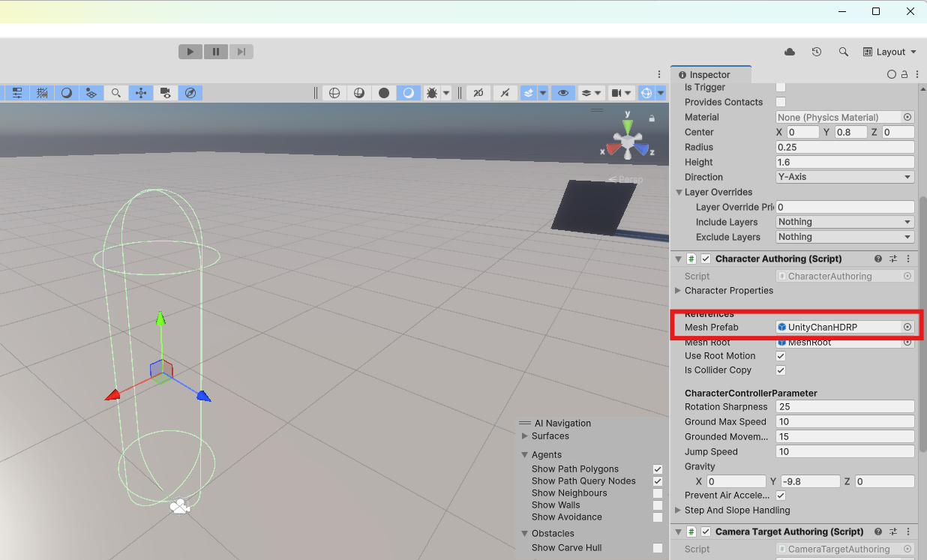Uncheck Use Root Motion
Image resolution: width=927 pixels, height=560 pixels.
[x=781, y=356]
